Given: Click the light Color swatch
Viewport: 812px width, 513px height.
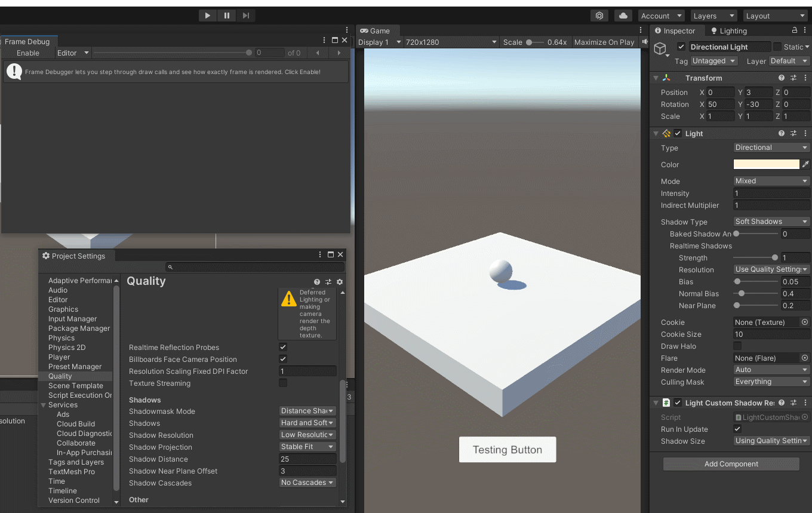Looking at the screenshot, I should [766, 164].
